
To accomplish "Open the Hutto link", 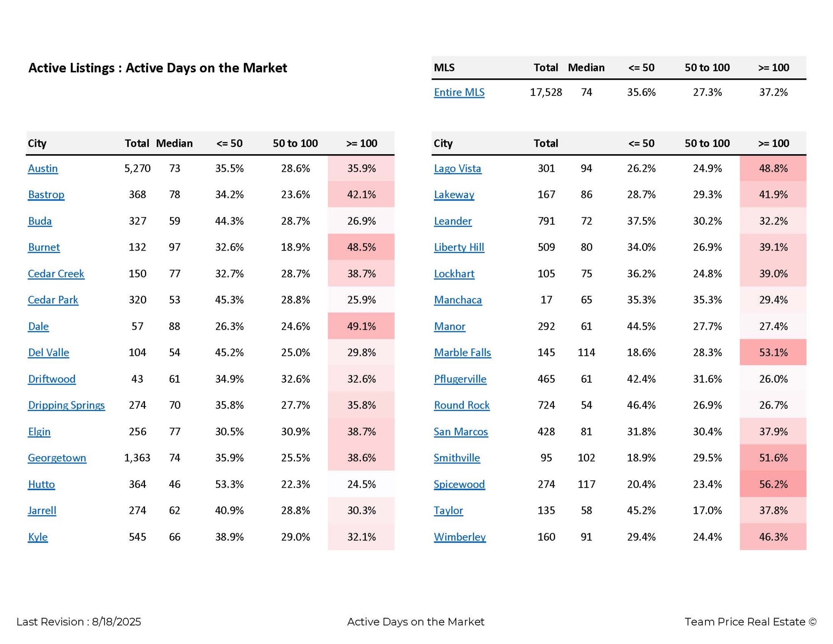I will 41,484.
